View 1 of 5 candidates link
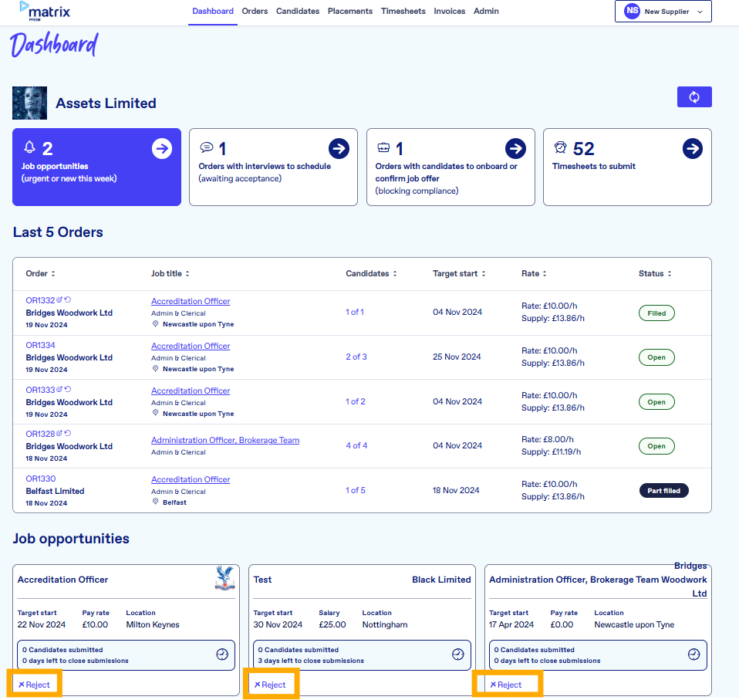Screen dimensions: 739x700 click(356, 490)
